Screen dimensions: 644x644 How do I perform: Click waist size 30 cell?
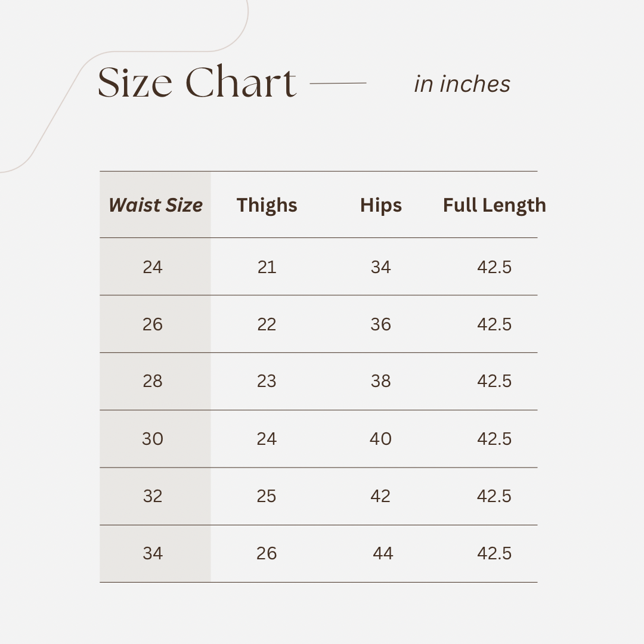click(153, 439)
